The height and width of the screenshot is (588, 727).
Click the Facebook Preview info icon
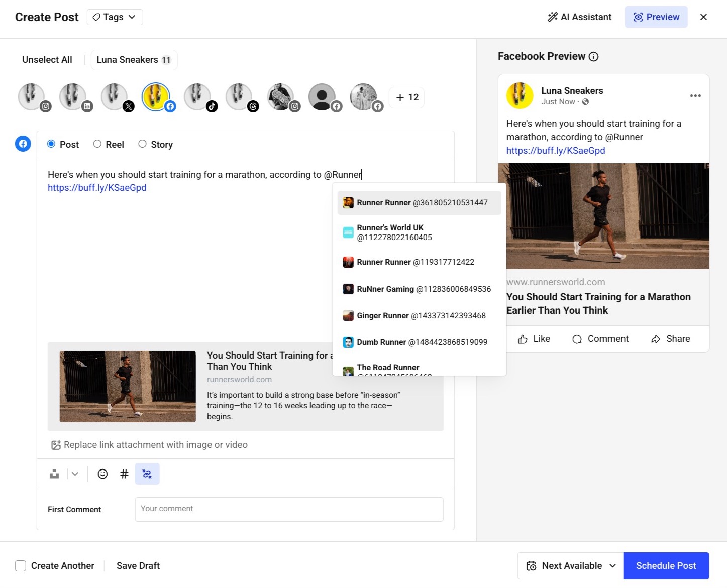click(x=593, y=57)
